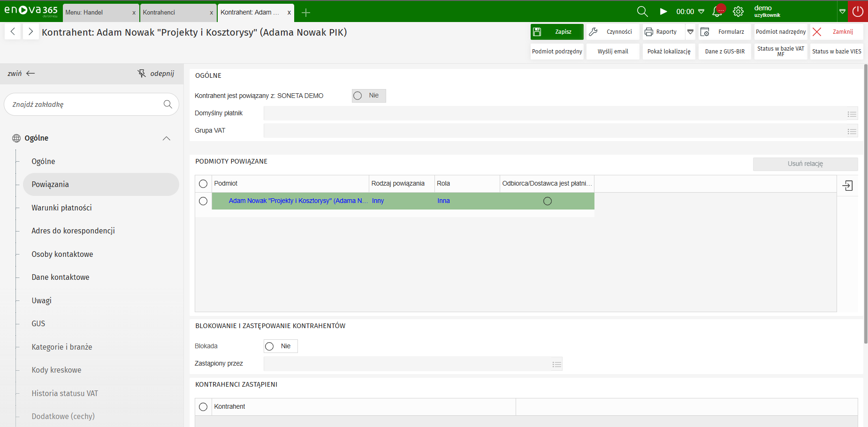
Task: Open the Domyślny płatnik list picker
Action: [x=852, y=114]
